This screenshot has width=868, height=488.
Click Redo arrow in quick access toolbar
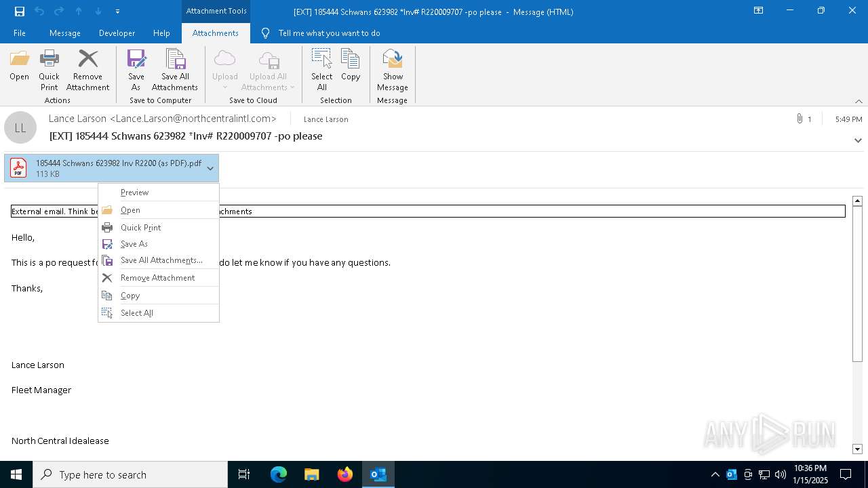pyautogui.click(x=58, y=11)
